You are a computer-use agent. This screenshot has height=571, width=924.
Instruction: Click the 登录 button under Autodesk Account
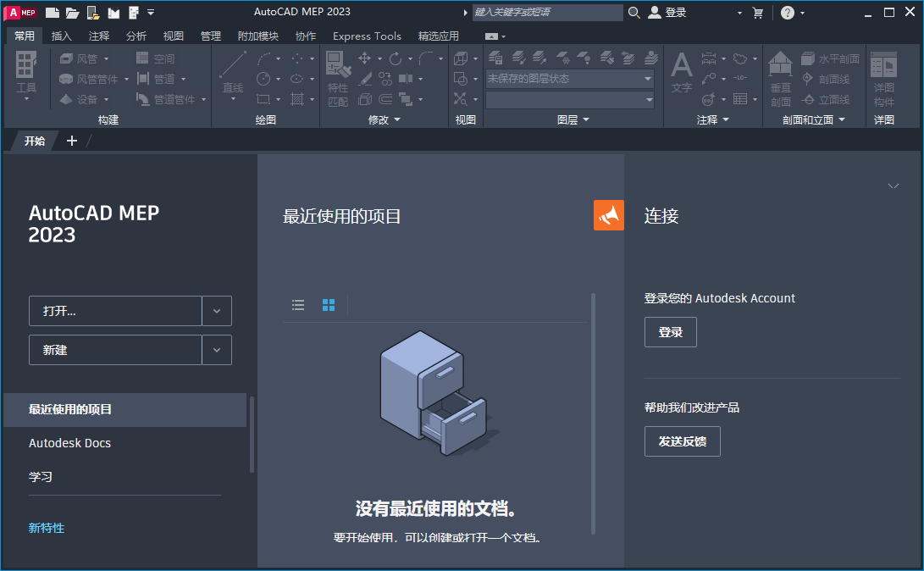point(670,332)
